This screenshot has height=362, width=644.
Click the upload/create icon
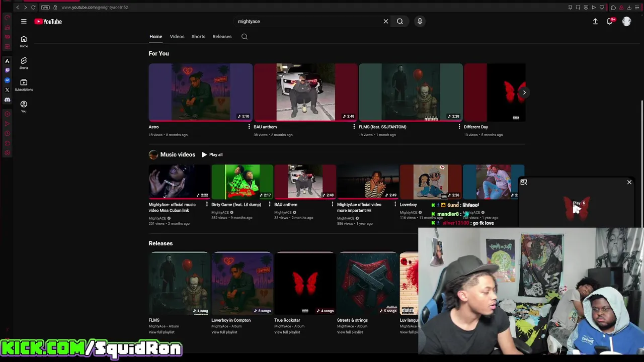click(x=595, y=22)
